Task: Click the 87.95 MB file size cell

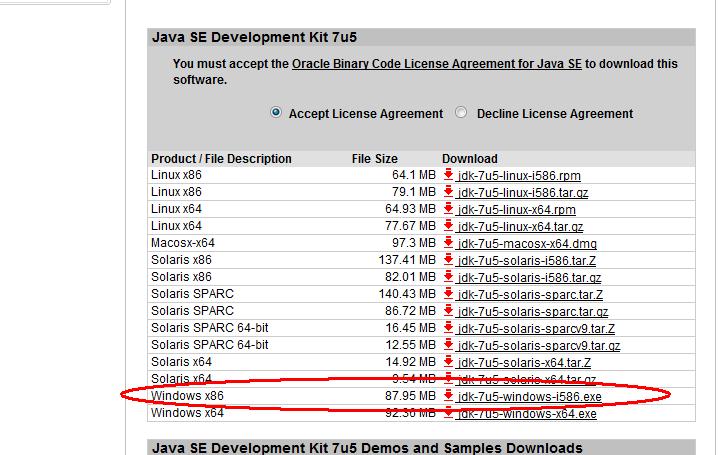Action: (x=410, y=395)
